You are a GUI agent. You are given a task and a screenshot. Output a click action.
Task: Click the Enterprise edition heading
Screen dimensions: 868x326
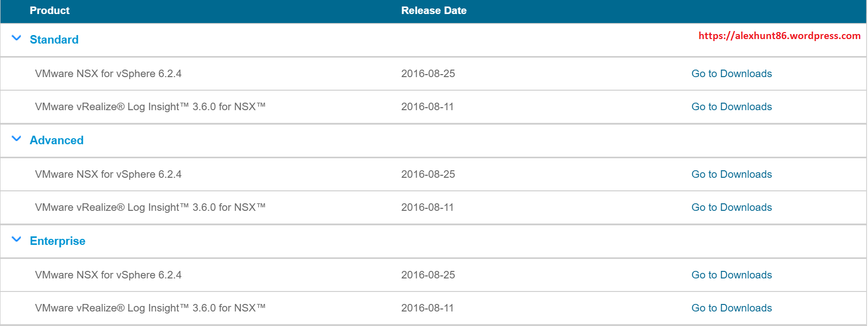point(58,241)
